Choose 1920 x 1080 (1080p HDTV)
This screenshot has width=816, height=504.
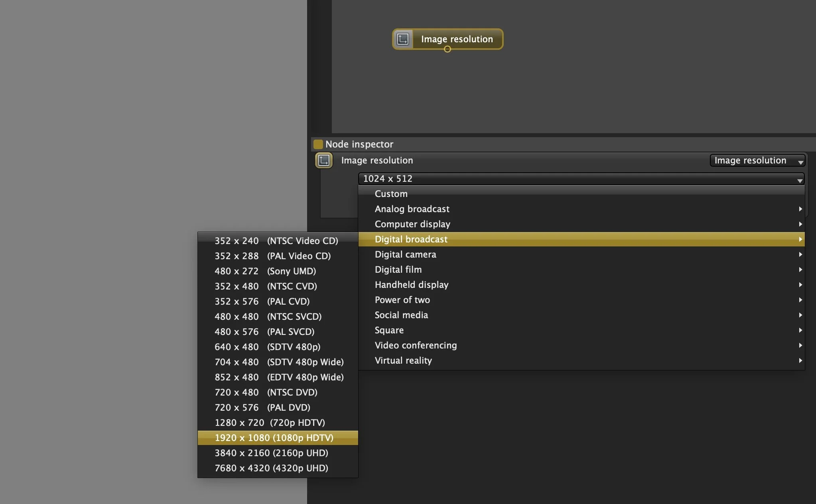[x=274, y=438]
